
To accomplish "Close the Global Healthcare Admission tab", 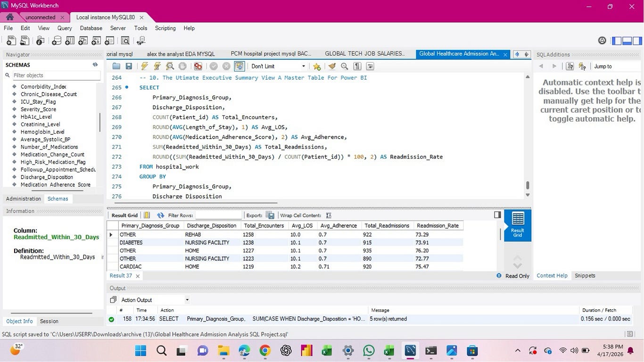I will click(505, 55).
